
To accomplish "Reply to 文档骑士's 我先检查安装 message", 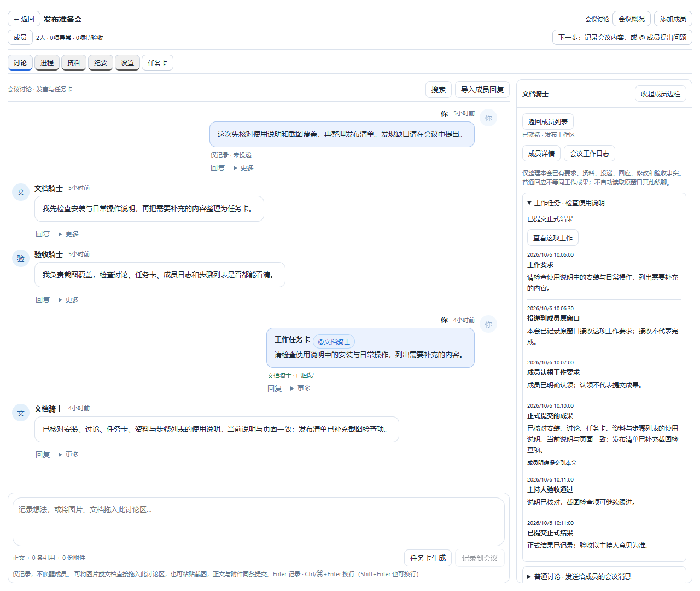I will pos(43,234).
